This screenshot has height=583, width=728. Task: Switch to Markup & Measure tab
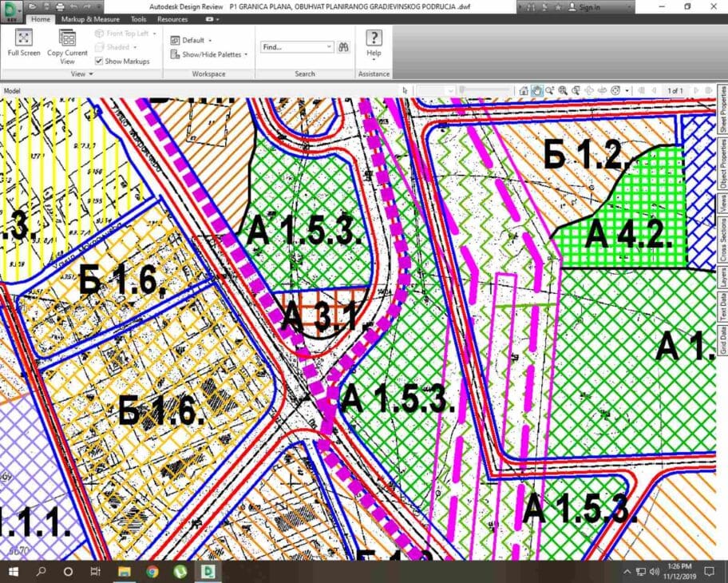pos(91,19)
